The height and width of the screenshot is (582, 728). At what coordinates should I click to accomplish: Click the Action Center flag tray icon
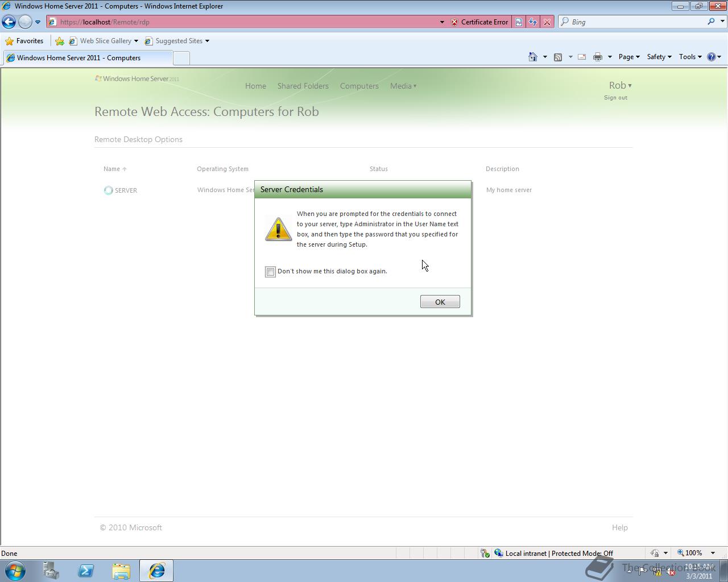643,571
